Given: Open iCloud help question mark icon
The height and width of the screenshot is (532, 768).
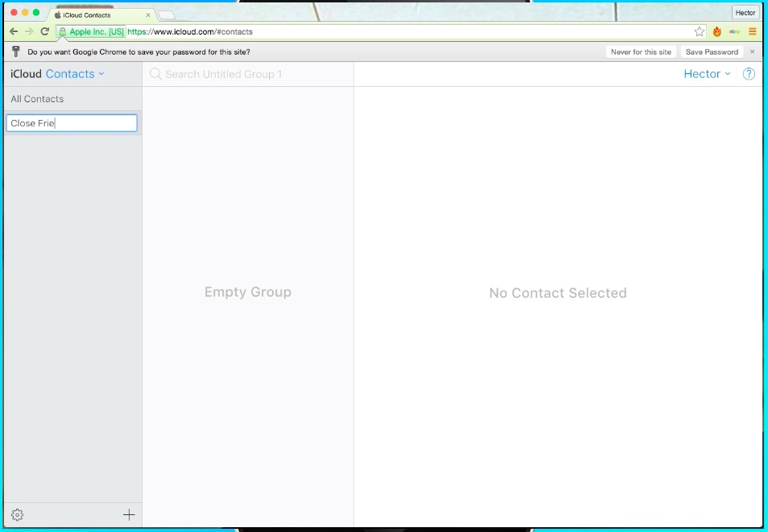Looking at the screenshot, I should (x=749, y=74).
